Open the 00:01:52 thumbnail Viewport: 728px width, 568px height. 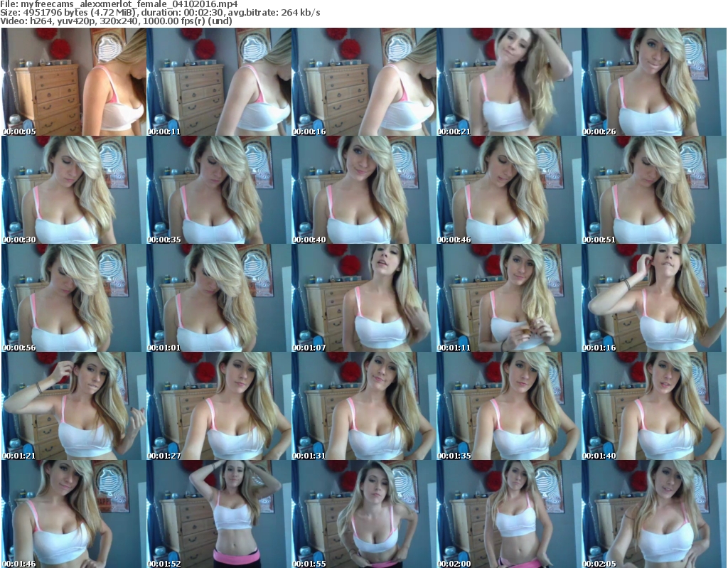[218, 514]
